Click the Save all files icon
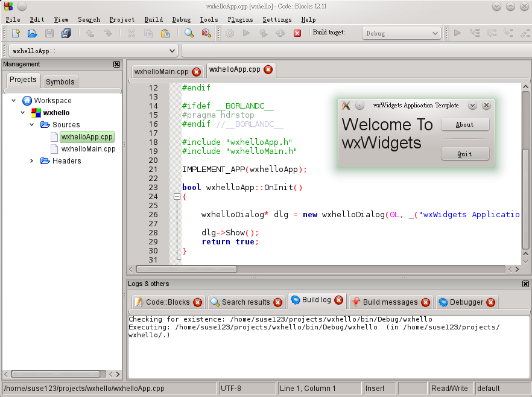532x397 pixels. pos(66,33)
